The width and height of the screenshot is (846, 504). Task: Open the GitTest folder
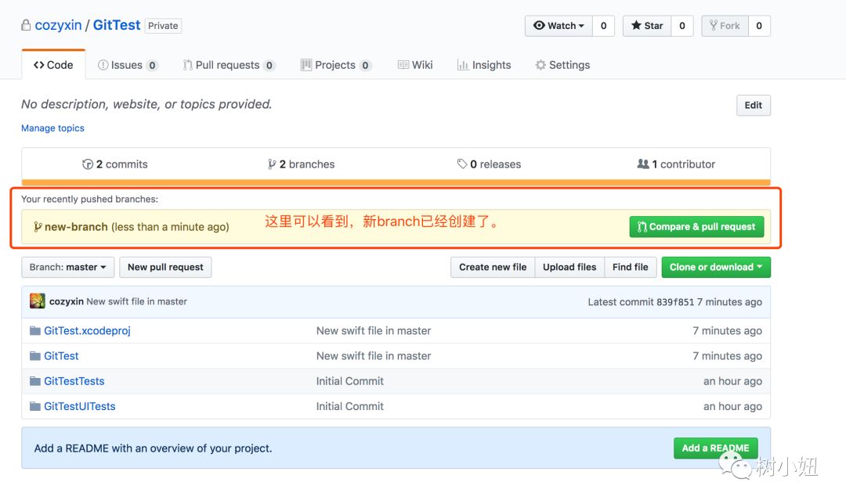(62, 356)
